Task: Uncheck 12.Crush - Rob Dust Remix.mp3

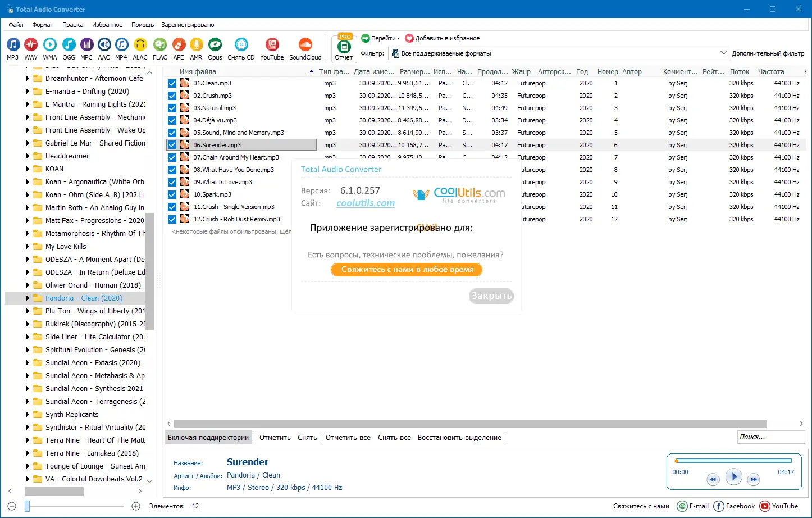Action: (172, 219)
